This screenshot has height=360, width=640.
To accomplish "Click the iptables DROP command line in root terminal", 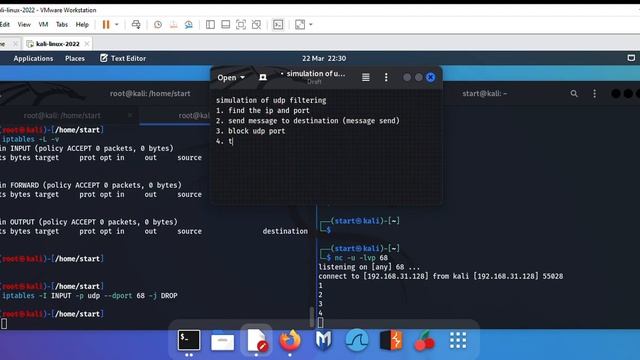I will (x=90, y=296).
